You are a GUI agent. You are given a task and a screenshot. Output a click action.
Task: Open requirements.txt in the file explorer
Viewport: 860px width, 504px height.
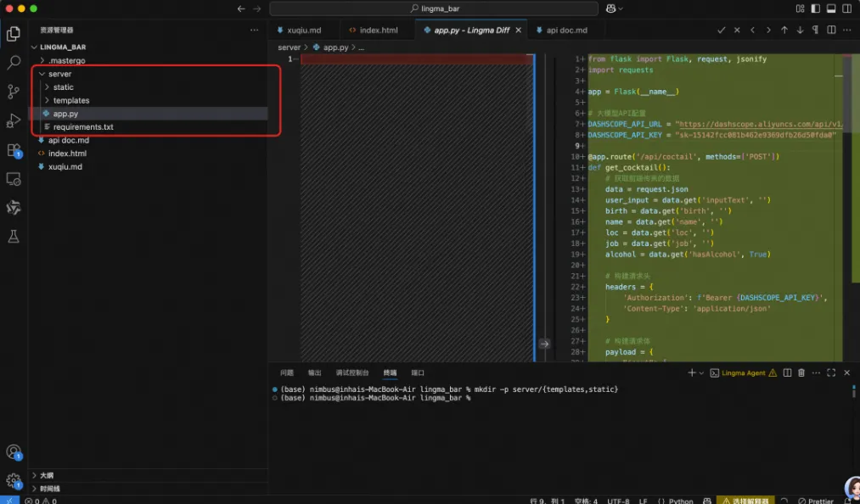pyautogui.click(x=82, y=126)
